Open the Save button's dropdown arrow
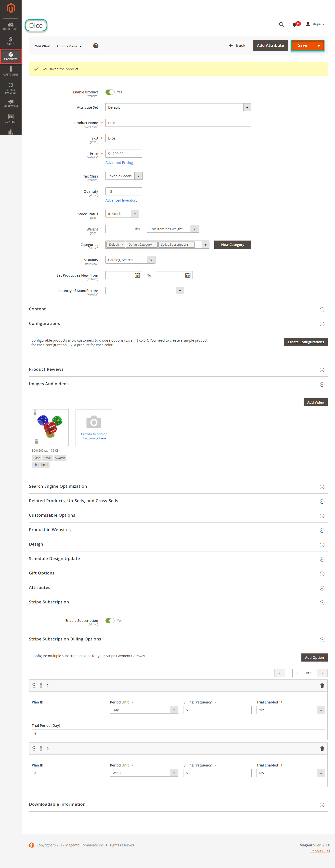Viewport: 335px width, 868px height. (319, 46)
